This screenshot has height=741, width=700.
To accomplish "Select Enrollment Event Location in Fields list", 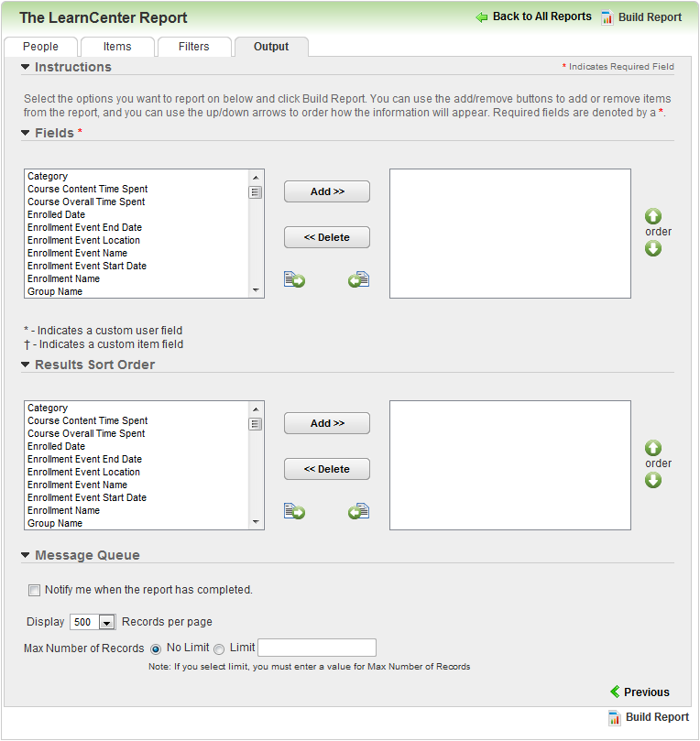I will click(x=137, y=240).
